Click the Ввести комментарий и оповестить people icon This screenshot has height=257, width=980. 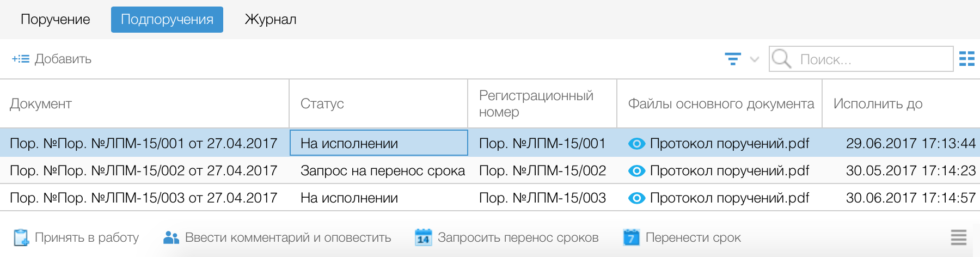(171, 237)
